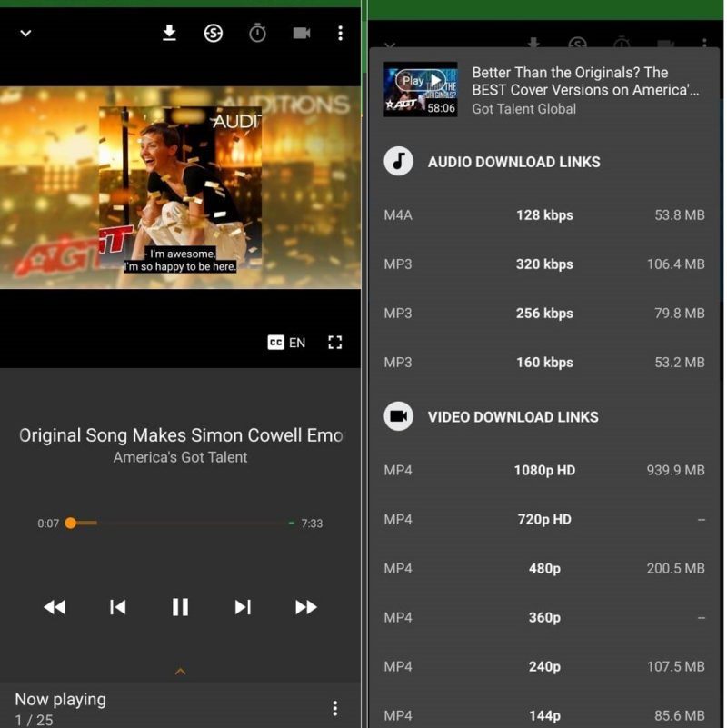The image size is (727, 728).
Task: Tap the video camera icon in top toolbar
Action: coord(301,33)
